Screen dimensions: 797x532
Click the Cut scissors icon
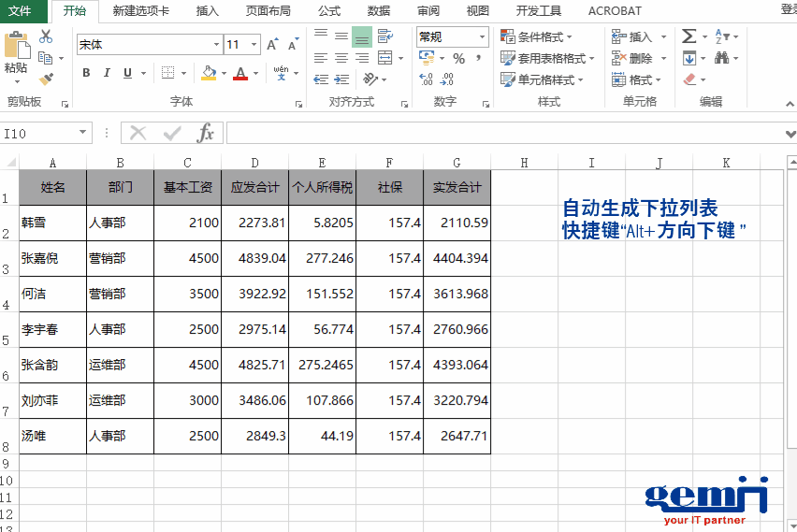pos(46,36)
